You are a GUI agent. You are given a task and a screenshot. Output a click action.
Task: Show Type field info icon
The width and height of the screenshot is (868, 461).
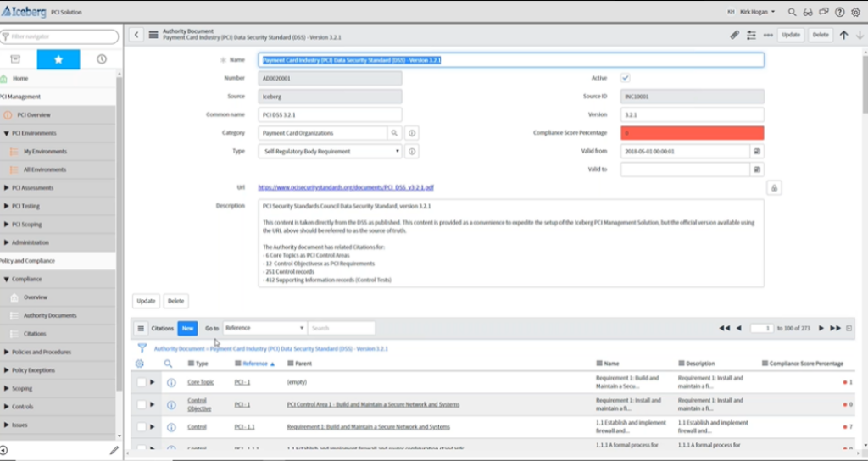pos(411,151)
